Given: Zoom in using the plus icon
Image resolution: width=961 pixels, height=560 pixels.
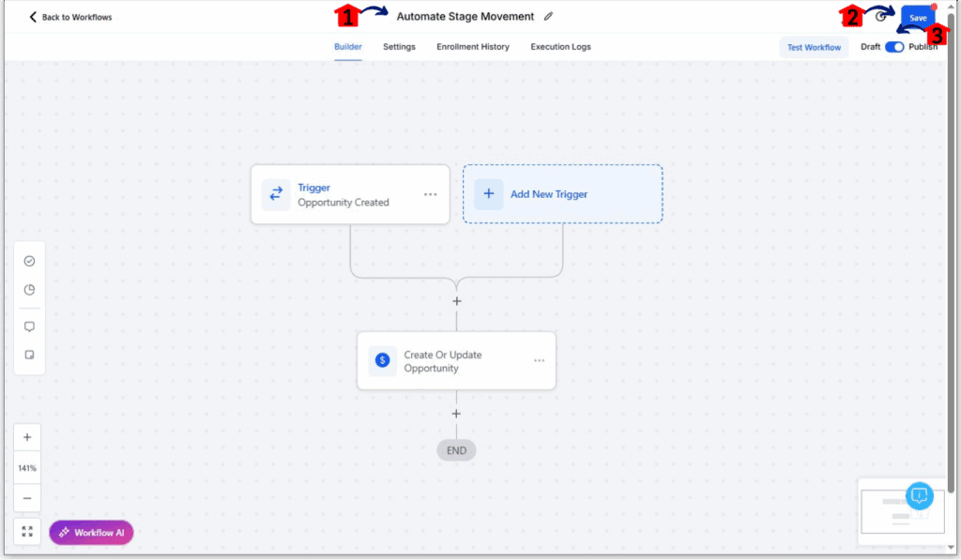Looking at the screenshot, I should click(26, 435).
